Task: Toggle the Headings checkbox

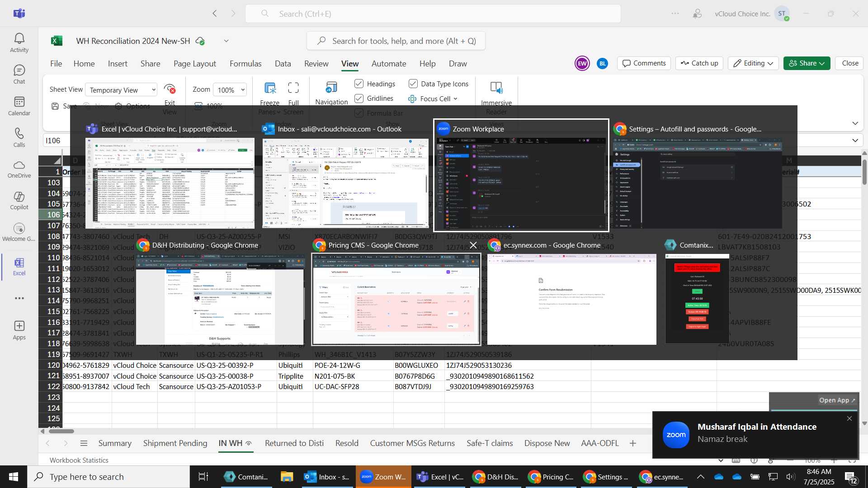Action: [359, 84]
